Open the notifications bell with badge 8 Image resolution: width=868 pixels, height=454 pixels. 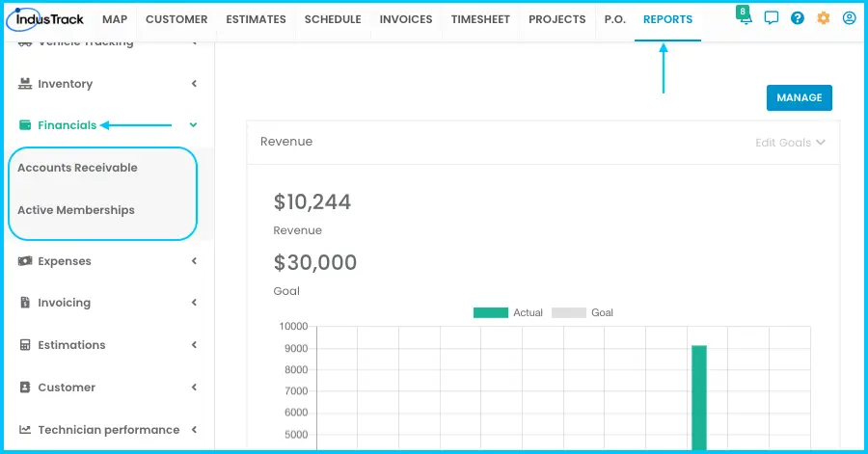pos(746,16)
